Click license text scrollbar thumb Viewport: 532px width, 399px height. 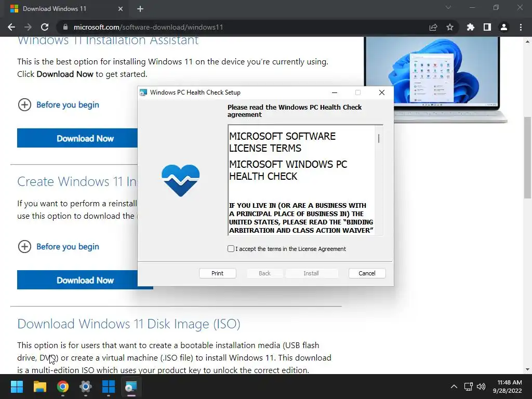(379, 138)
